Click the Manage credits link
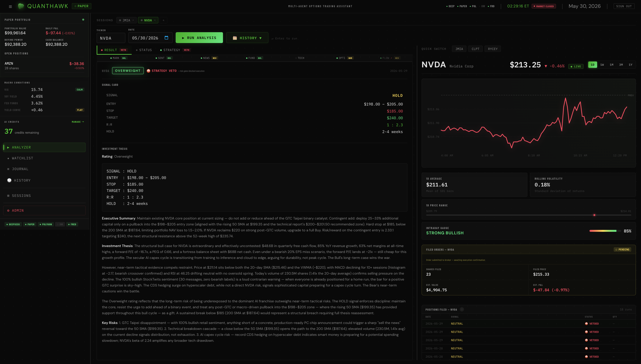The width and height of the screenshot is (641, 364). [x=78, y=122]
